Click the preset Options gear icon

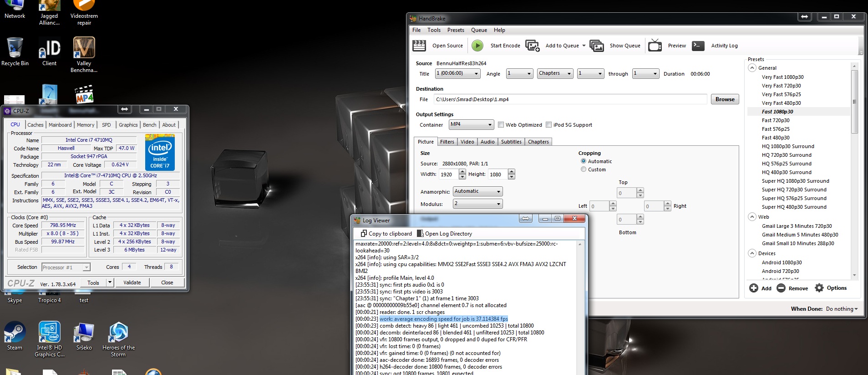coord(819,288)
